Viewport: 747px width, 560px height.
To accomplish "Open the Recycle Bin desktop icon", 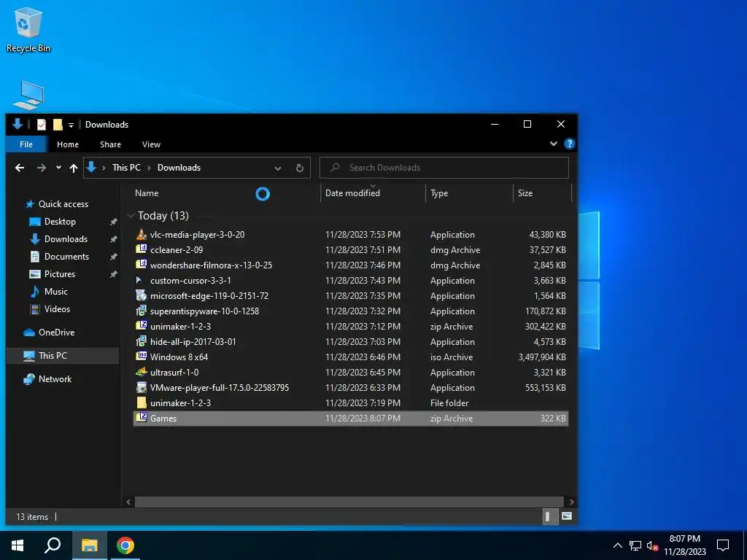I will click(x=28, y=29).
